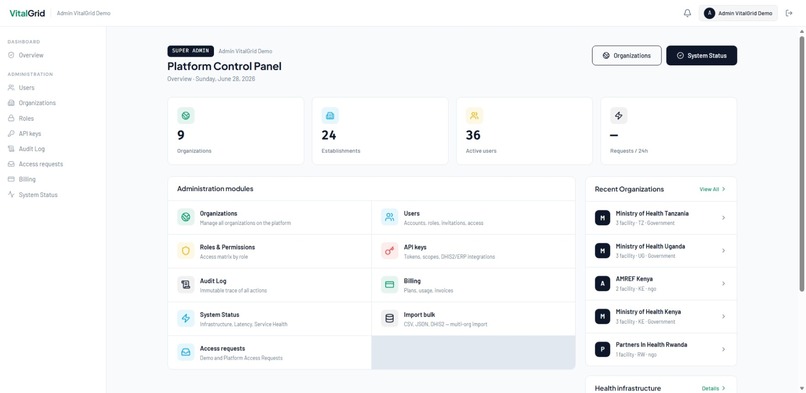The height and width of the screenshot is (393, 806).
Task: Click the Tanzania organization M avatar
Action: pos(602,218)
